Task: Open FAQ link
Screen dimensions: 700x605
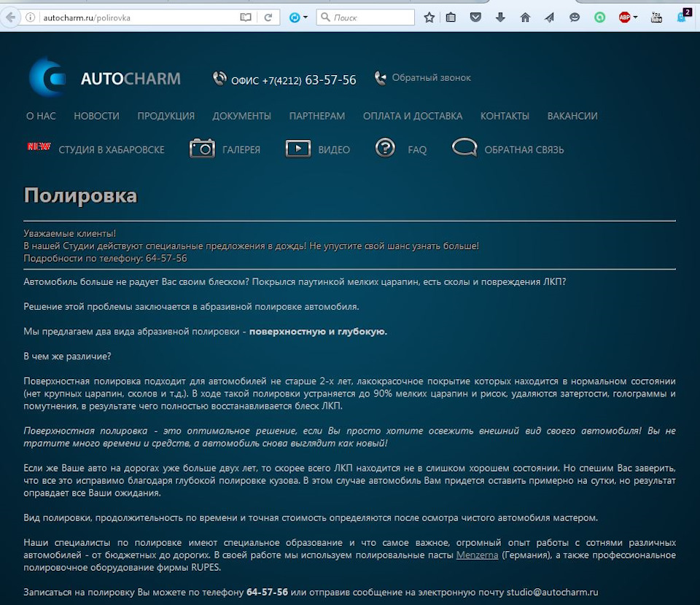Action: tap(417, 150)
